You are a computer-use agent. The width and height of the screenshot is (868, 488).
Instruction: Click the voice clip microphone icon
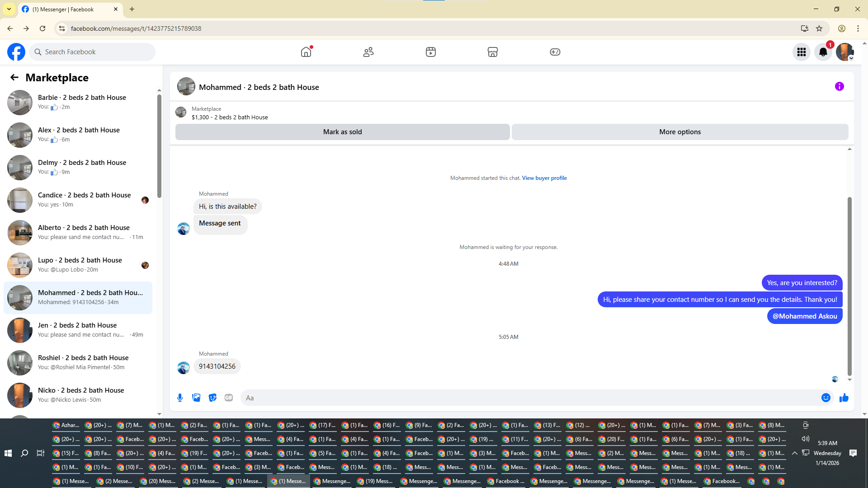point(180,398)
